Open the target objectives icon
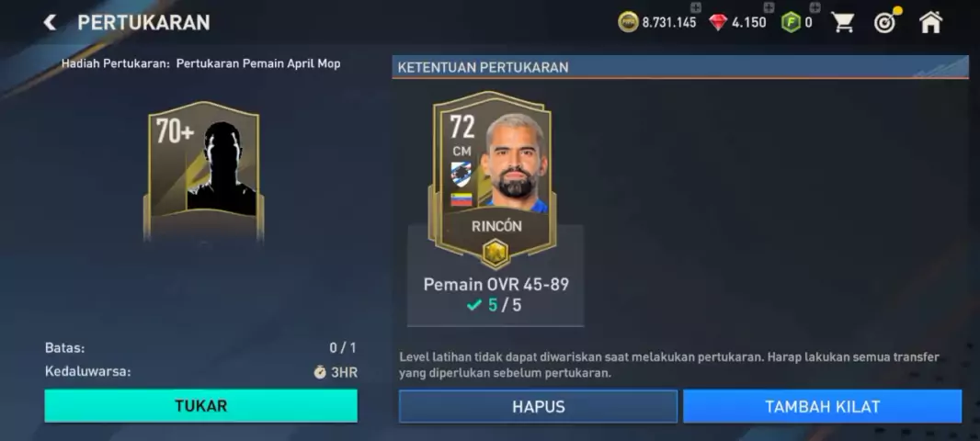The image size is (980, 441). click(886, 22)
